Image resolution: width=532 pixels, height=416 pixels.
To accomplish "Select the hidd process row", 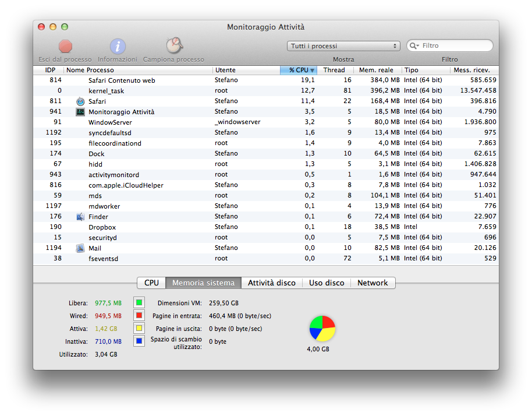I will point(265,164).
